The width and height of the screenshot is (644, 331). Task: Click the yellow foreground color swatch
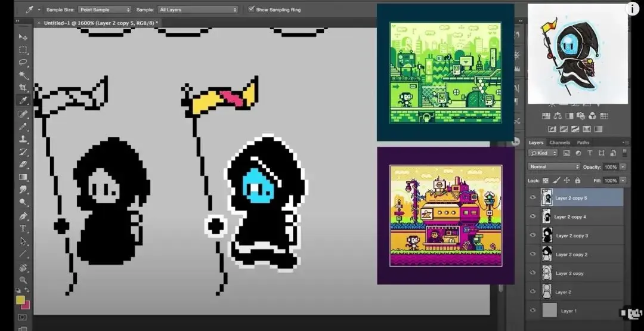coord(20,300)
